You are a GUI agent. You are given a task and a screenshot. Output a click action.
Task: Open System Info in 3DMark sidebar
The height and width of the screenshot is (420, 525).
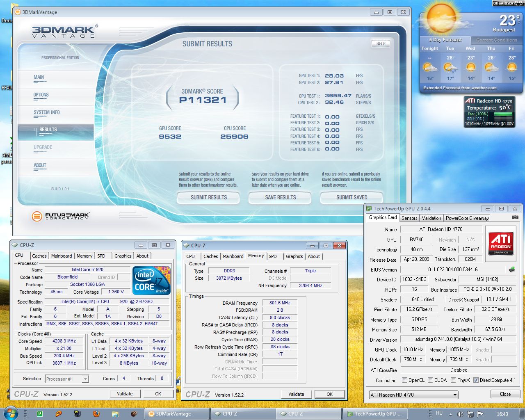tap(47, 112)
